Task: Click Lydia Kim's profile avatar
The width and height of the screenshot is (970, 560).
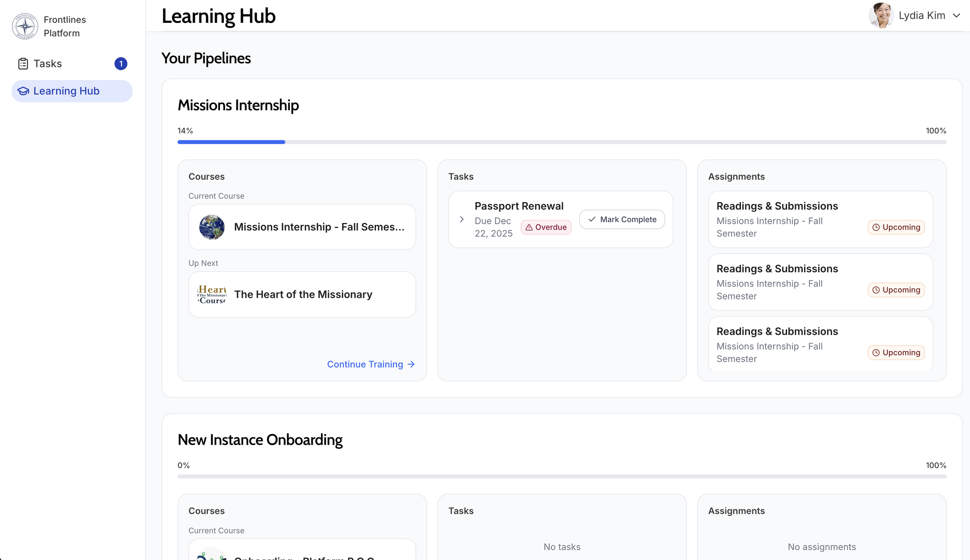Action: click(x=881, y=16)
